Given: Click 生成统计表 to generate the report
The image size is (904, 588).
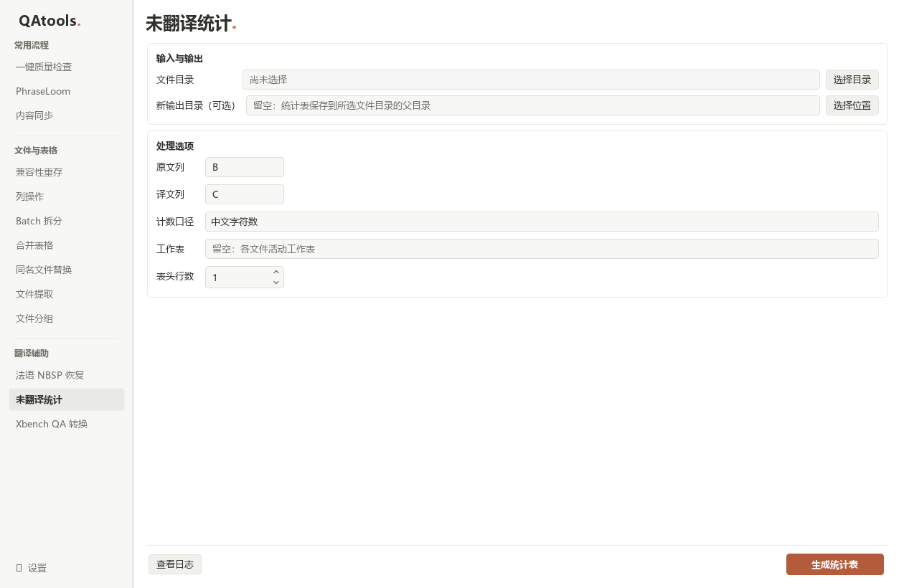Looking at the screenshot, I should 834,564.
